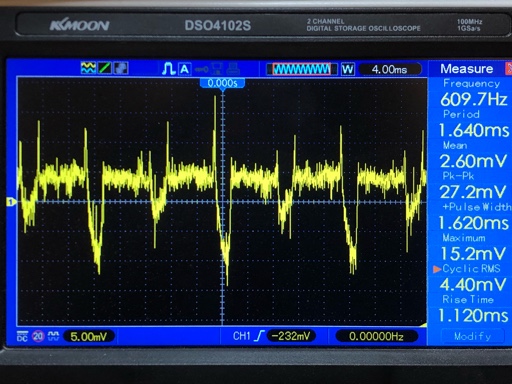512x384 pixels.
Task: Select the 0.00000Hz frequency counter readout
Action: (x=376, y=336)
